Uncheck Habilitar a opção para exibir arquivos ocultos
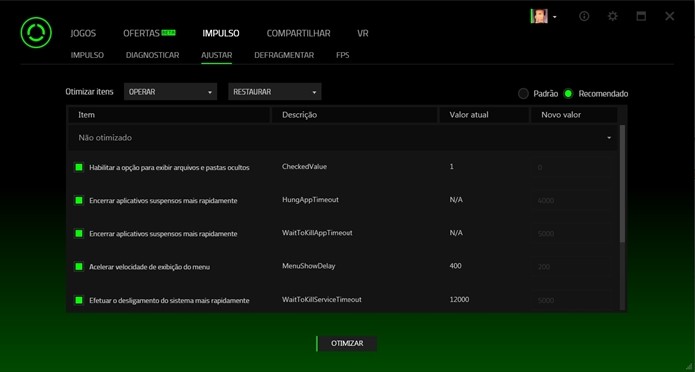 [79, 167]
